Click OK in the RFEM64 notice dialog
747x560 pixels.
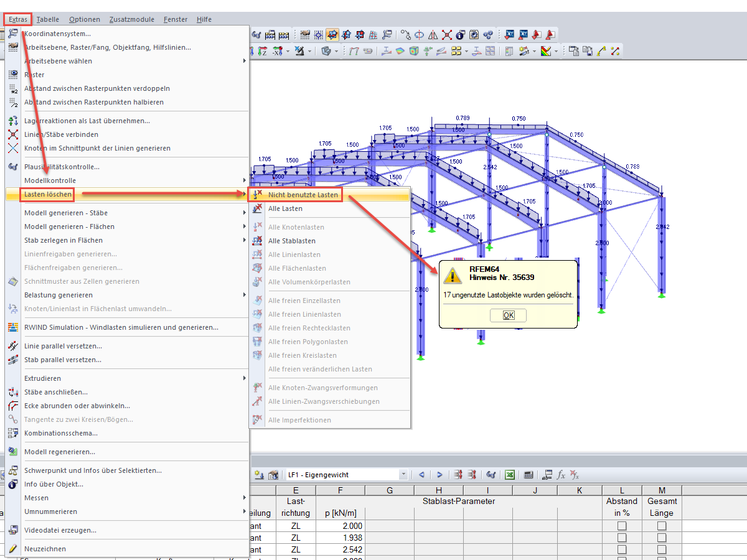point(509,315)
